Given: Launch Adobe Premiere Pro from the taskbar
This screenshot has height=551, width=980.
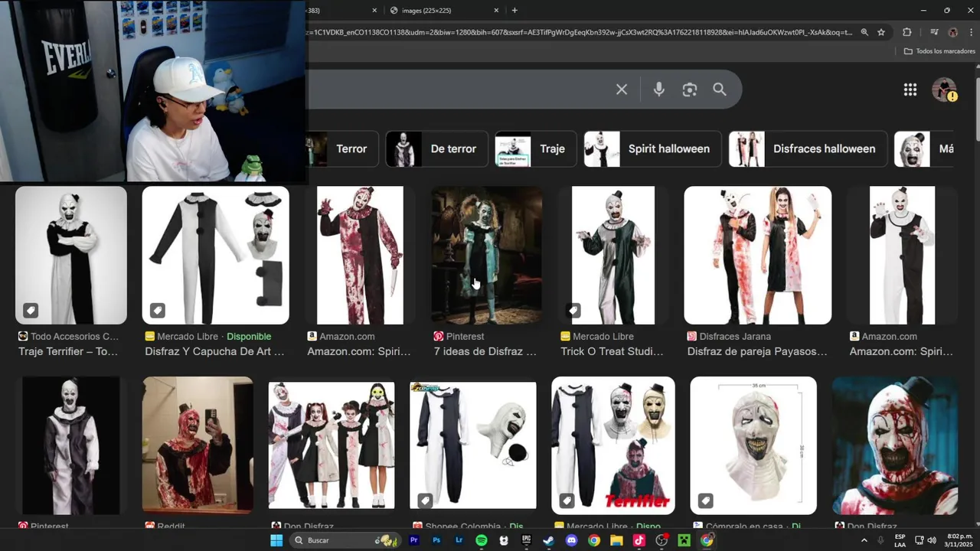Looking at the screenshot, I should (414, 540).
